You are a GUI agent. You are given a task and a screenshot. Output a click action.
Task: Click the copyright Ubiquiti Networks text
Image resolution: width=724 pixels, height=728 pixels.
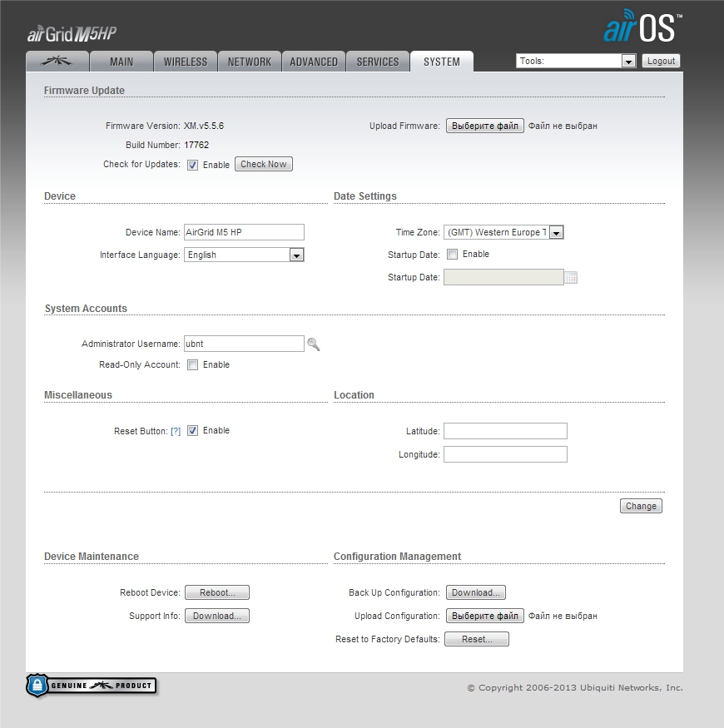pyautogui.click(x=575, y=687)
